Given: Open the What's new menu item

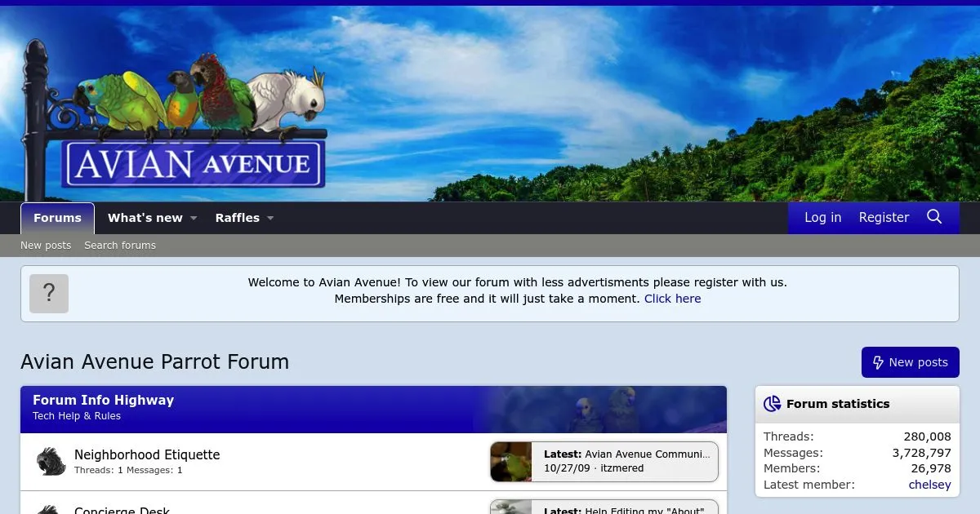Looking at the screenshot, I should [x=145, y=218].
